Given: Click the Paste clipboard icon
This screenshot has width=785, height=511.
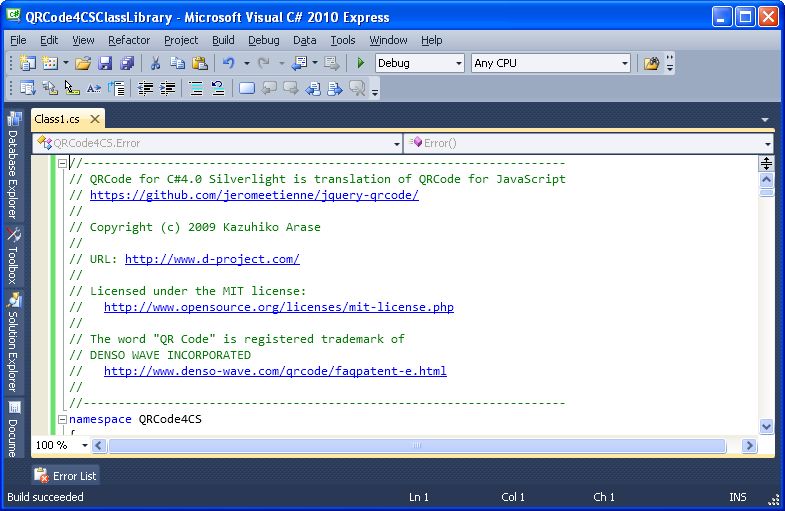Looking at the screenshot, I should [x=199, y=63].
